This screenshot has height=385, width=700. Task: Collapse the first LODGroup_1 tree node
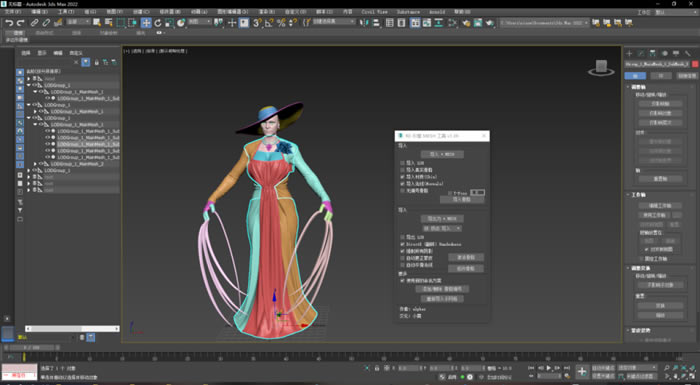(x=29, y=85)
